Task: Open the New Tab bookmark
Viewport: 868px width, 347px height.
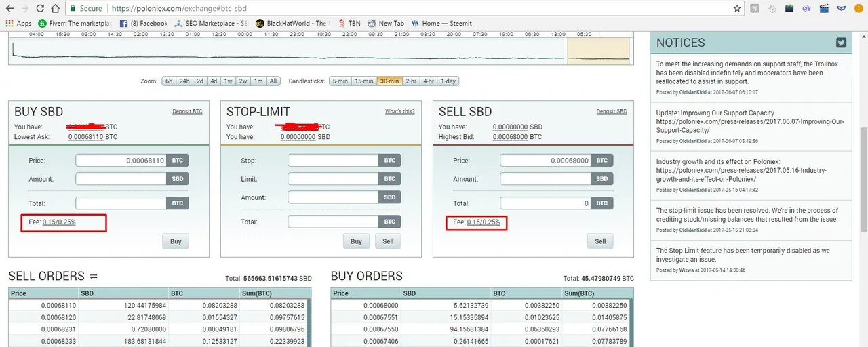Action: (x=385, y=23)
